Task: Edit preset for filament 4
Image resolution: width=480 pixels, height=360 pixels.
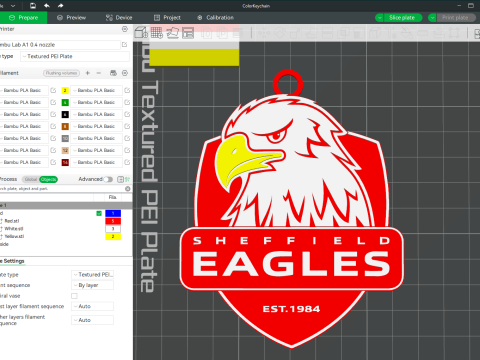Action: click(127, 102)
